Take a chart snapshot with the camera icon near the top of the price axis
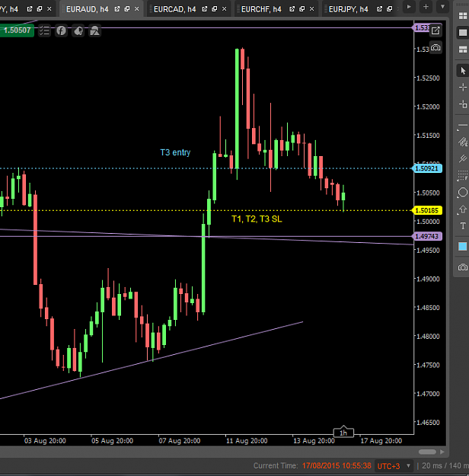 pos(435,48)
